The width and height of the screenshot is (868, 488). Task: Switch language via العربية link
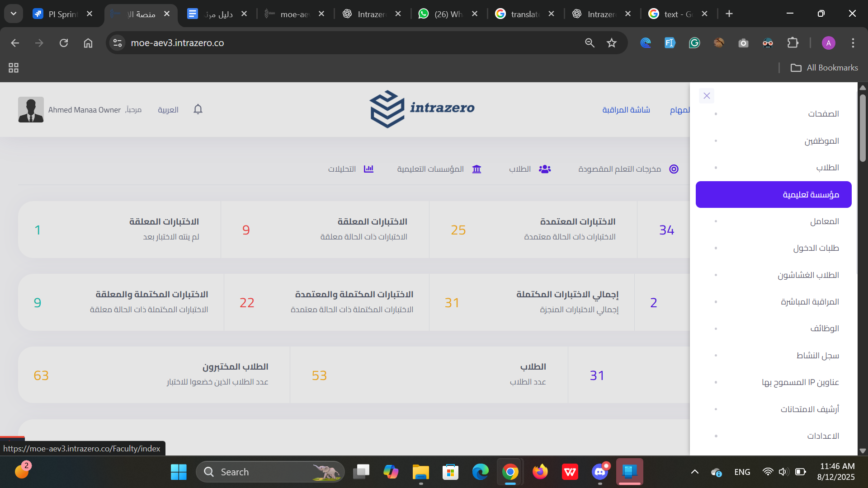coord(168,110)
